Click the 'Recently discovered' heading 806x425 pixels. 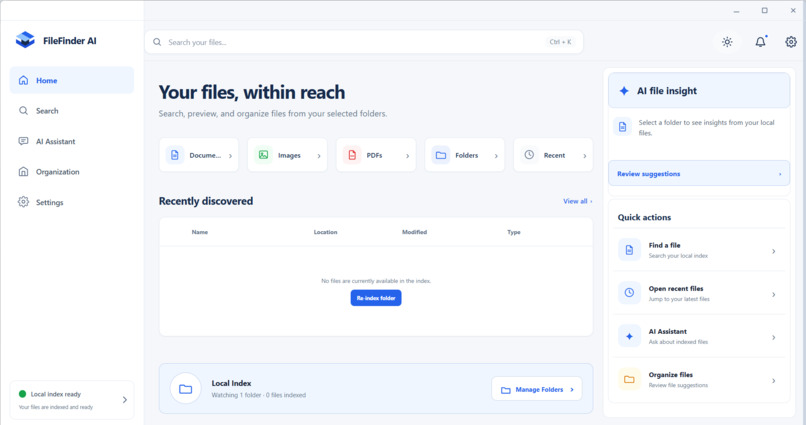tap(206, 201)
